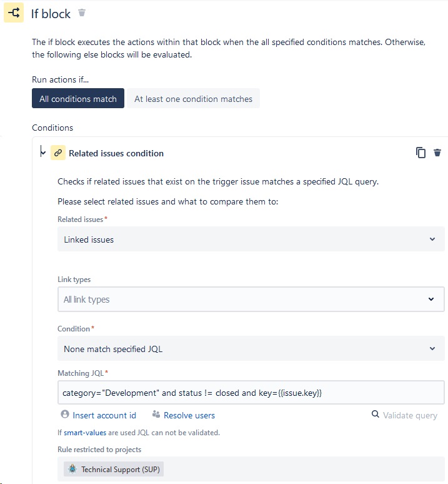
Task: Click the If block branch icon
Action: 14,13
